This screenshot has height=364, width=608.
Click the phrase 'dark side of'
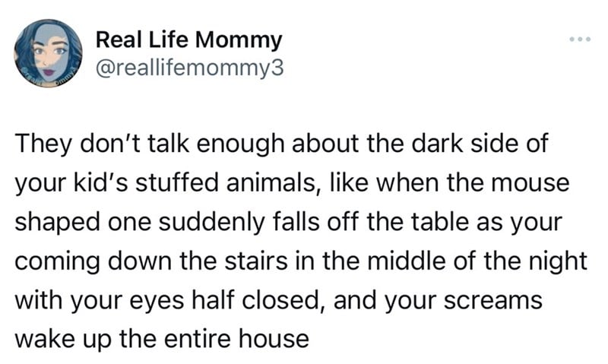tap(480, 144)
